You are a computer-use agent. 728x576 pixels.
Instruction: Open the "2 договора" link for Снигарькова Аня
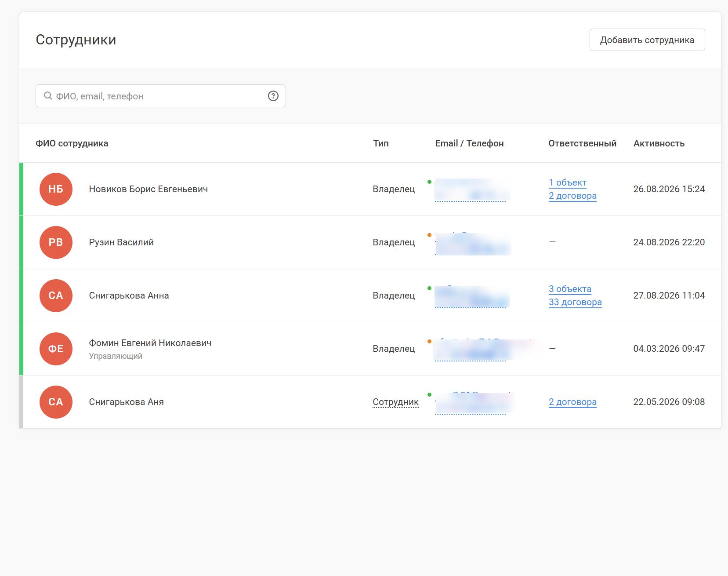click(572, 402)
